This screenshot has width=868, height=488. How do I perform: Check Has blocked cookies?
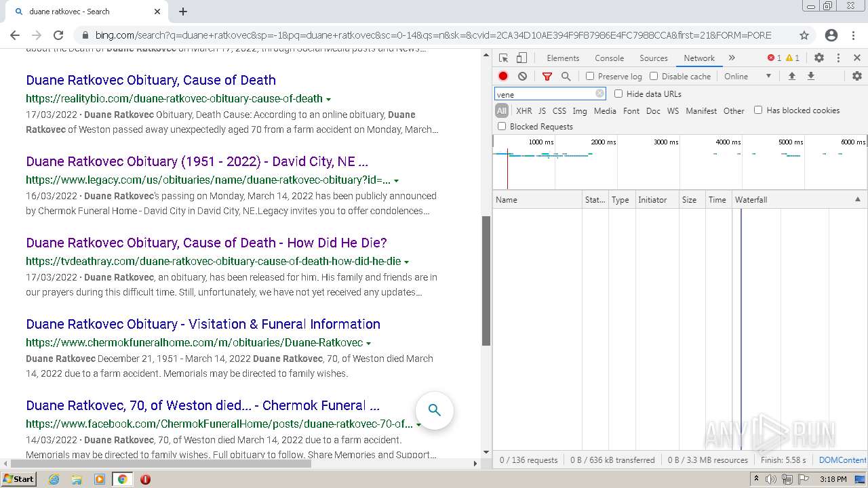[758, 110]
